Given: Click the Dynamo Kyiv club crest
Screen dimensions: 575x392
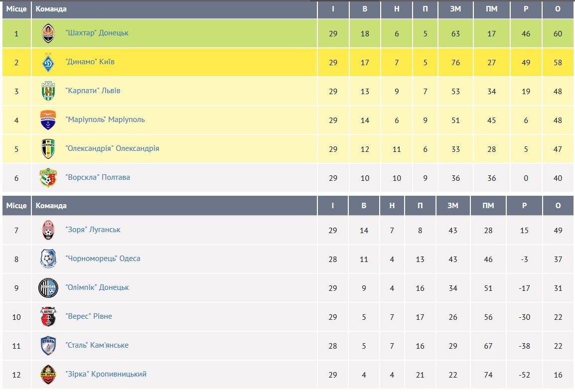Looking at the screenshot, I should 48,62.
